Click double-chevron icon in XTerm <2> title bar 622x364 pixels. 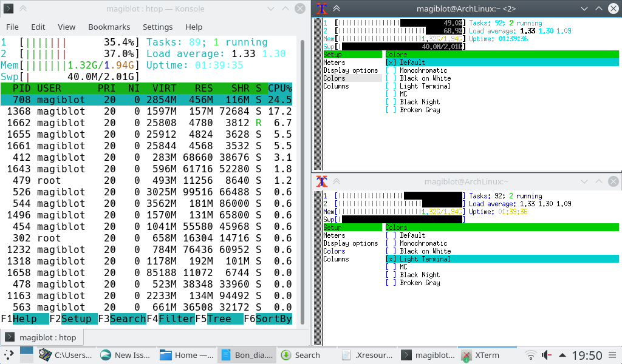337,8
